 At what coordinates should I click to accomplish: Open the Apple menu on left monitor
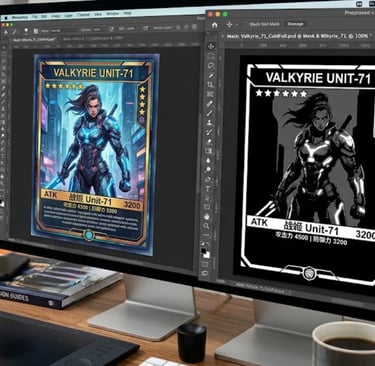click(x=6, y=18)
